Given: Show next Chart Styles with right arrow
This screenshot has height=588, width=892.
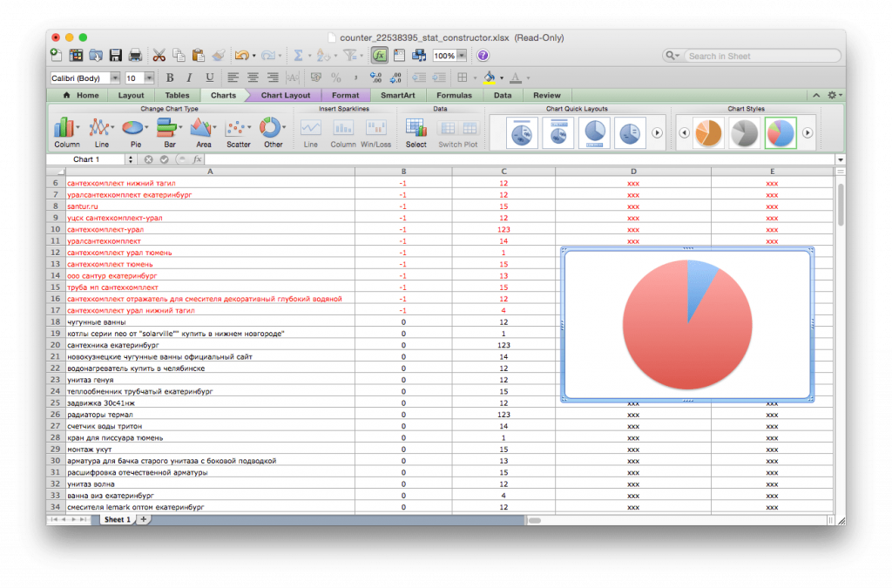Looking at the screenshot, I should (808, 132).
